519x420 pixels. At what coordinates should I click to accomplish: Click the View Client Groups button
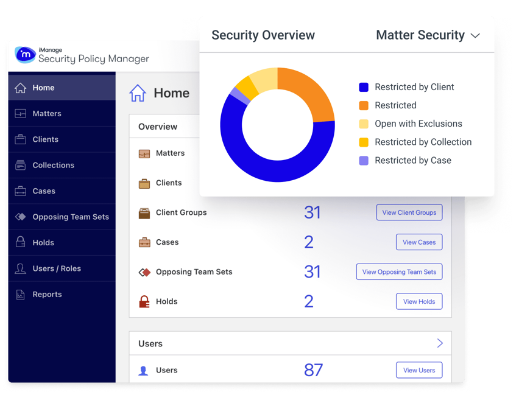click(409, 212)
